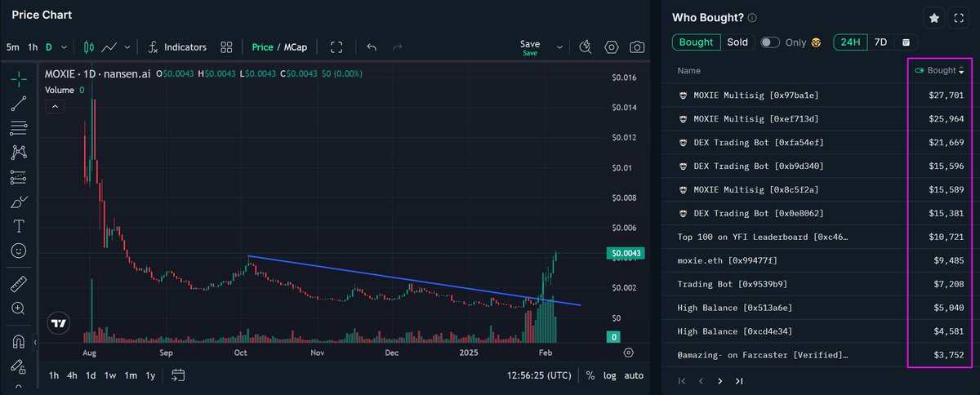Screen dimensions: 980x395
Task: Switch to the Bought tab
Action: (696, 42)
